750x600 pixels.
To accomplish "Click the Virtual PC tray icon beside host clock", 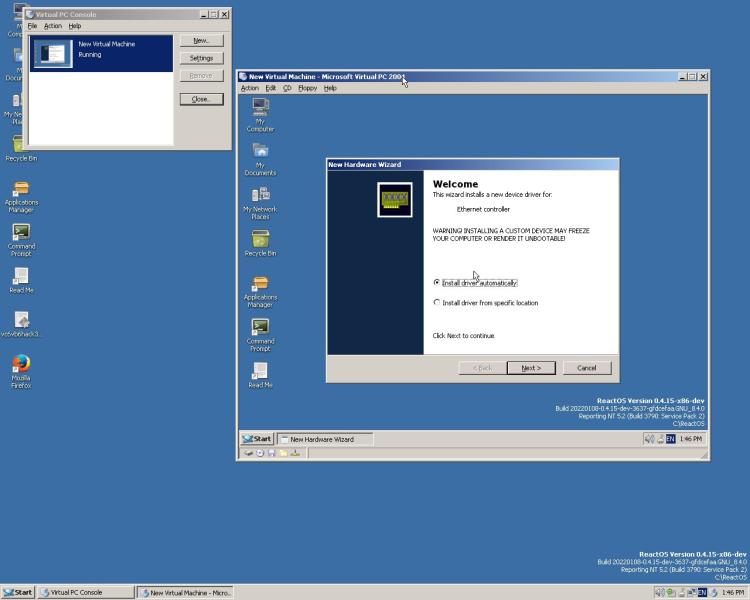I will tap(714, 592).
